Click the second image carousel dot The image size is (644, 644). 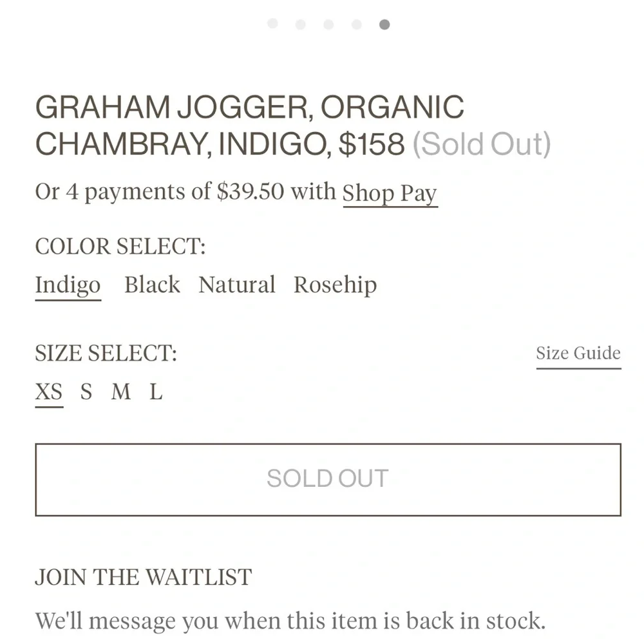point(300,23)
